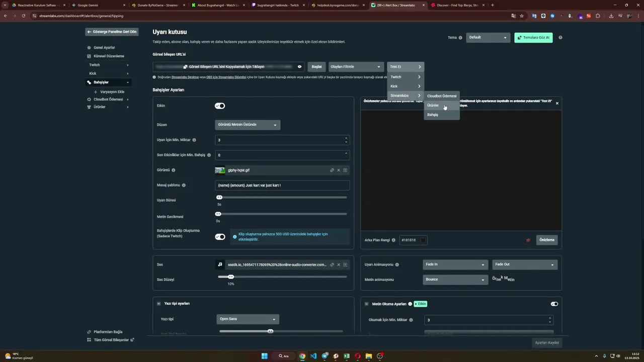Click info icon beside Görüntü label
644x362 pixels.
(x=174, y=170)
